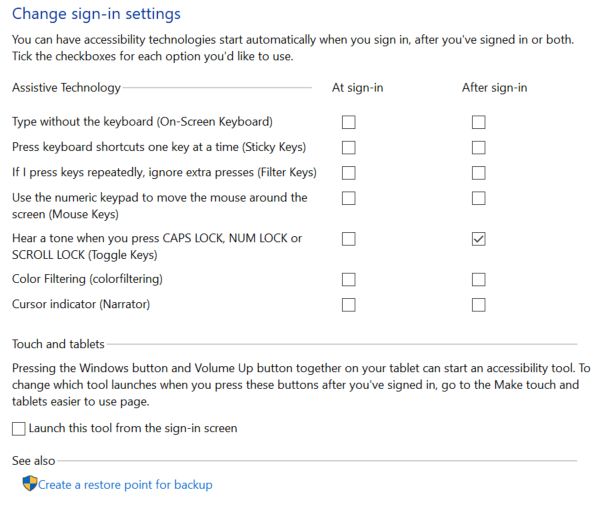Enable Filter Keys at sign-in
Screen dimensions: 609x507
pyautogui.click(x=348, y=173)
